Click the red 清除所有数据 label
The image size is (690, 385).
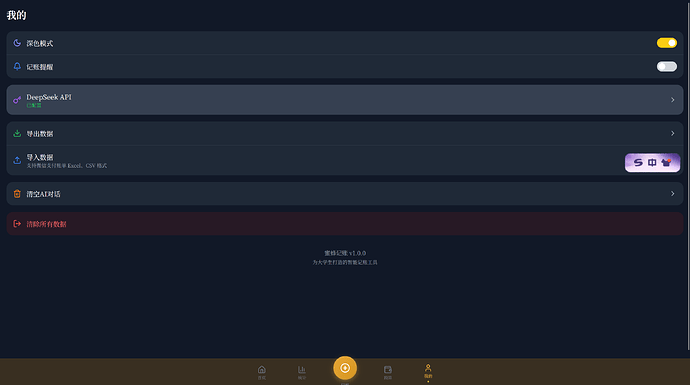[46, 224]
